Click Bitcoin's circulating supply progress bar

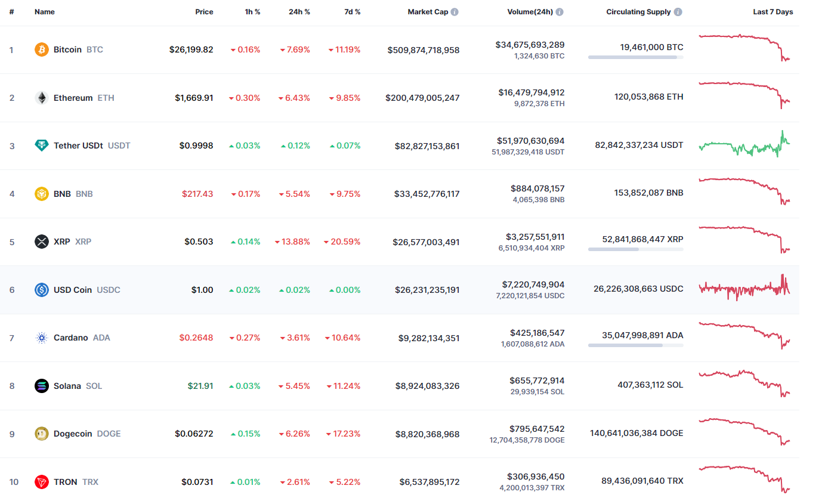635,57
